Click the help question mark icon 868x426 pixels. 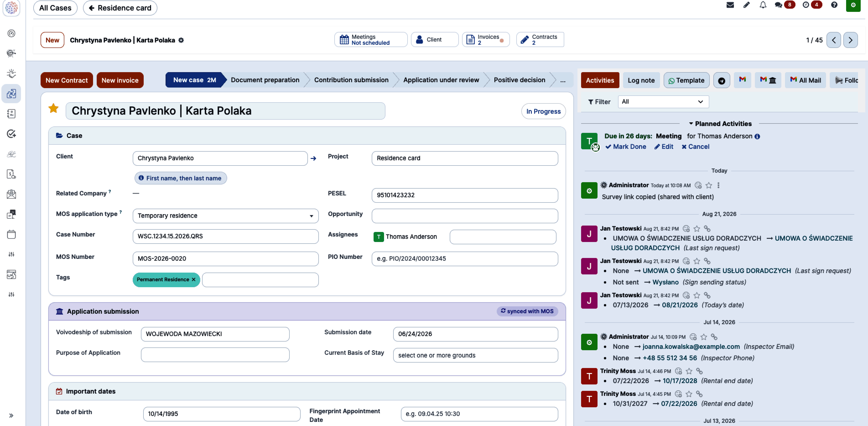point(834,5)
